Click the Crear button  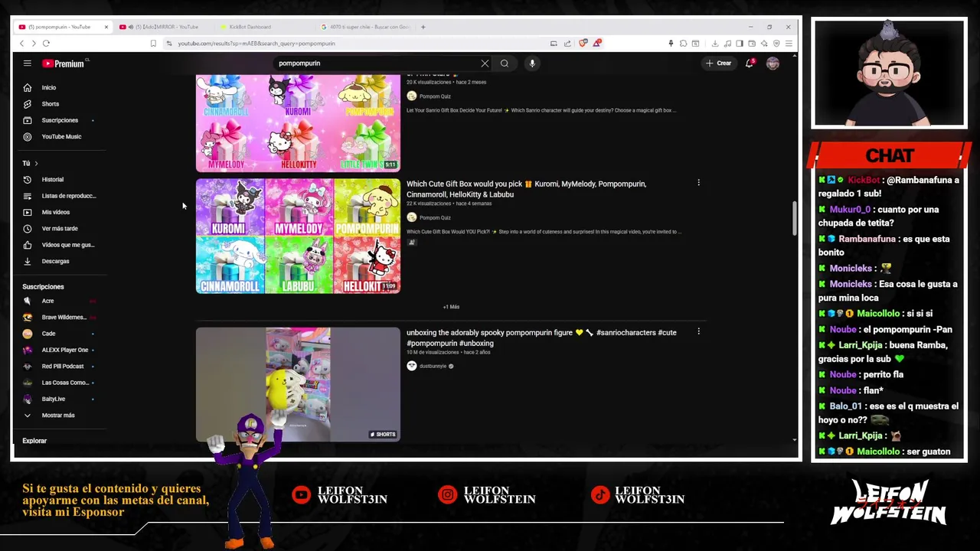[719, 64]
